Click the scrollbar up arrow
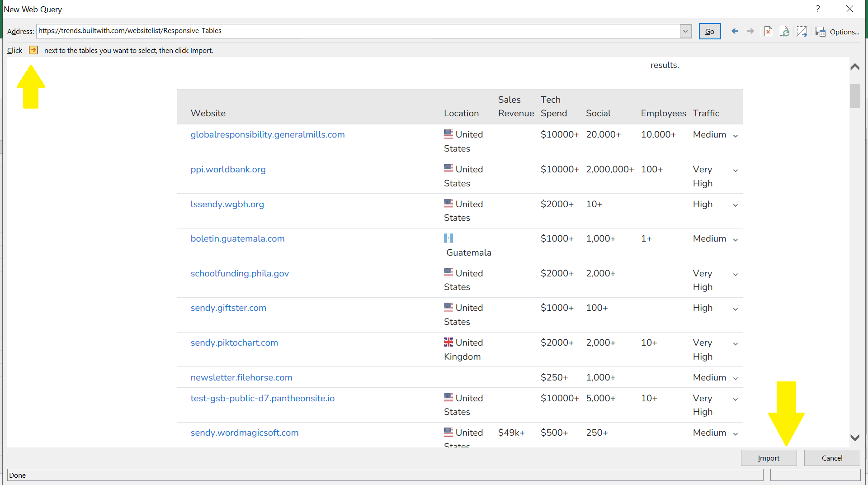868x485 pixels. pyautogui.click(x=854, y=67)
